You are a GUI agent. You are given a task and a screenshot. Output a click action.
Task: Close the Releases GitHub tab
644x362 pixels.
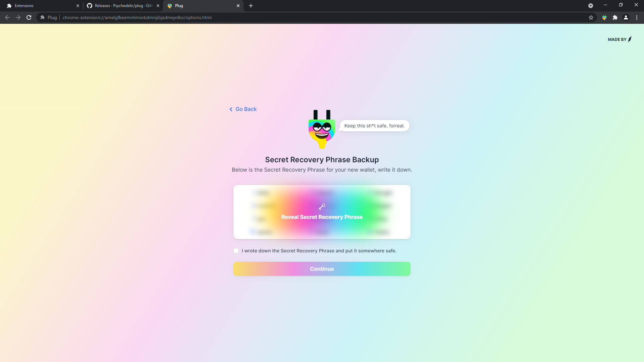coord(158,6)
